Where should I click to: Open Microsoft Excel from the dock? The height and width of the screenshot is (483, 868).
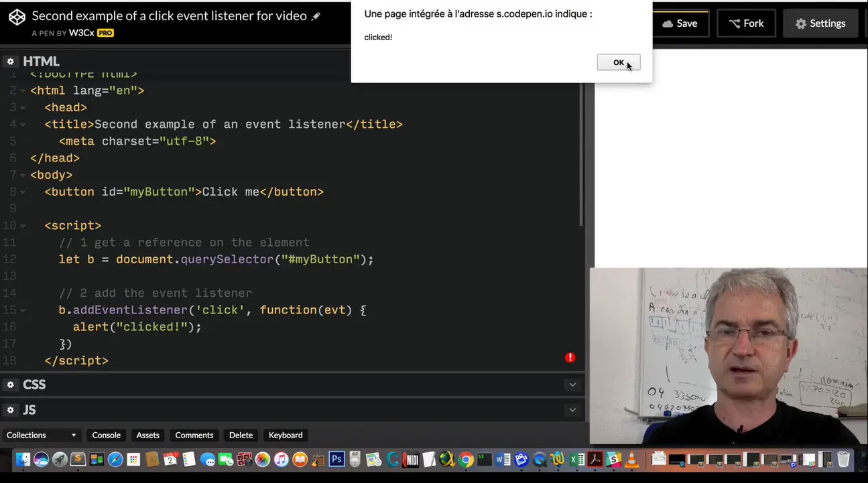578,460
